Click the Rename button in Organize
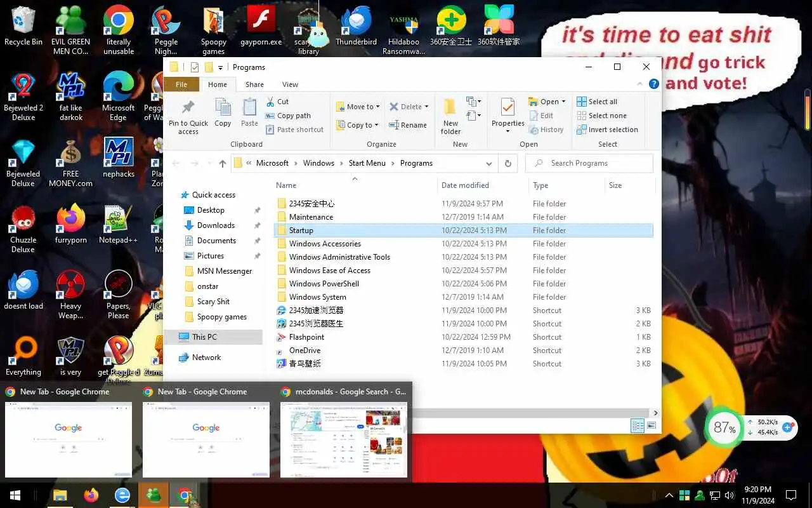 408,125
